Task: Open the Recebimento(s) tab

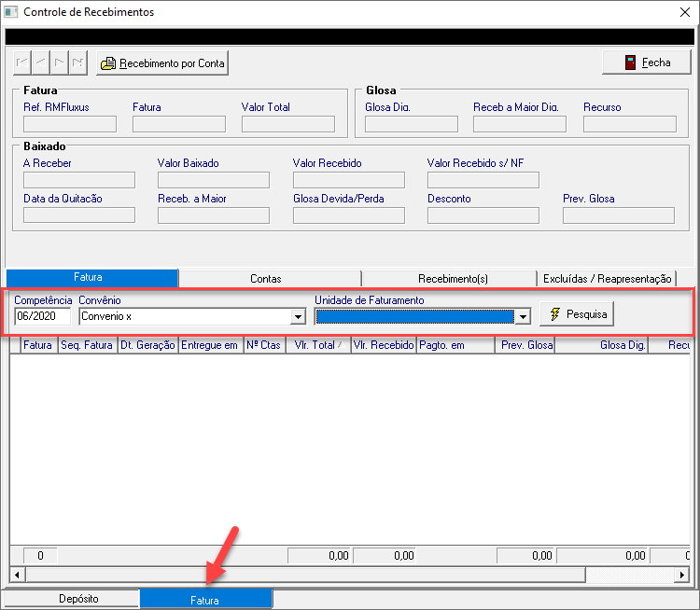Action: coord(450,279)
